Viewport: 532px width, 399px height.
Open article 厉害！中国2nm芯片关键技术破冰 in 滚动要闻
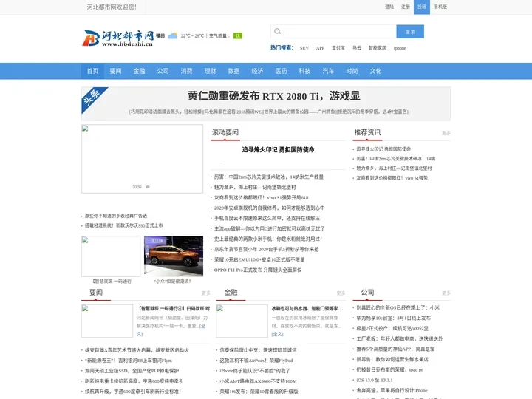click(x=269, y=177)
